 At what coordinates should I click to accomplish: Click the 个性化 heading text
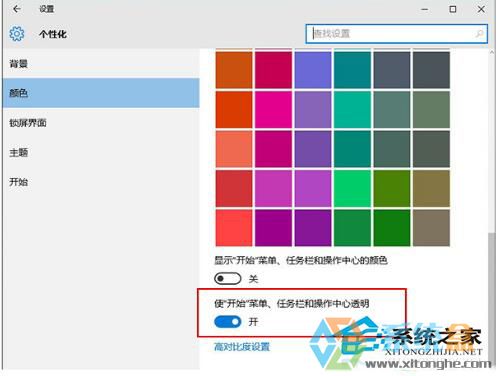(x=53, y=34)
